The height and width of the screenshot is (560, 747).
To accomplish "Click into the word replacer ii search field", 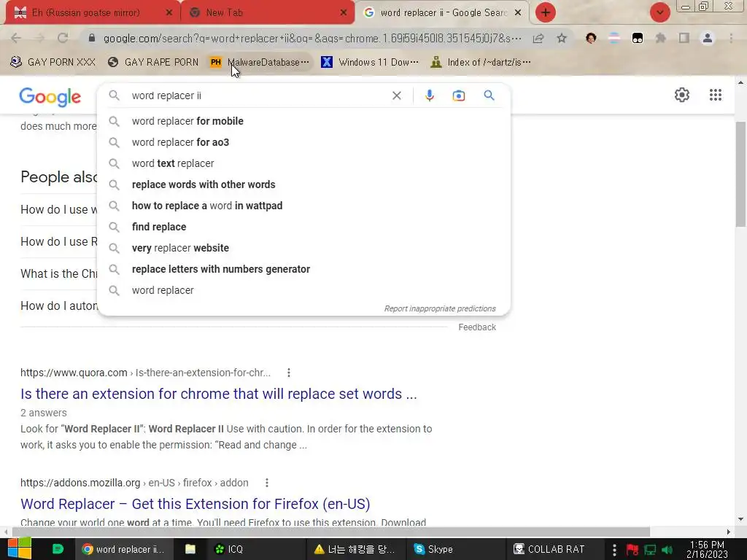I will [x=258, y=96].
